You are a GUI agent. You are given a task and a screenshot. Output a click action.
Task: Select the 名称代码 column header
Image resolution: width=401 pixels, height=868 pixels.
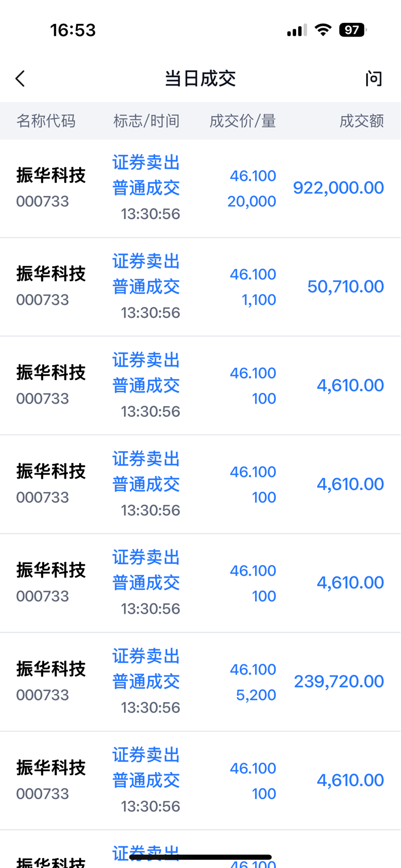[x=46, y=121]
